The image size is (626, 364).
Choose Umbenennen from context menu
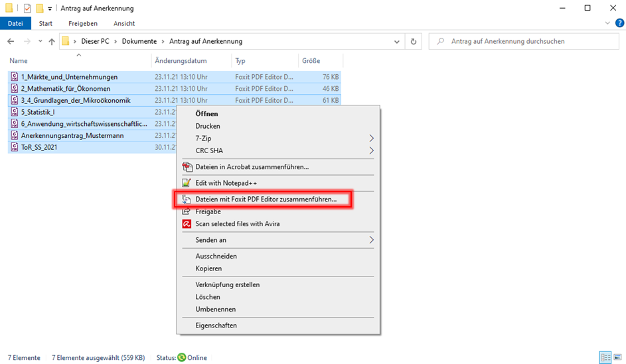(x=216, y=310)
